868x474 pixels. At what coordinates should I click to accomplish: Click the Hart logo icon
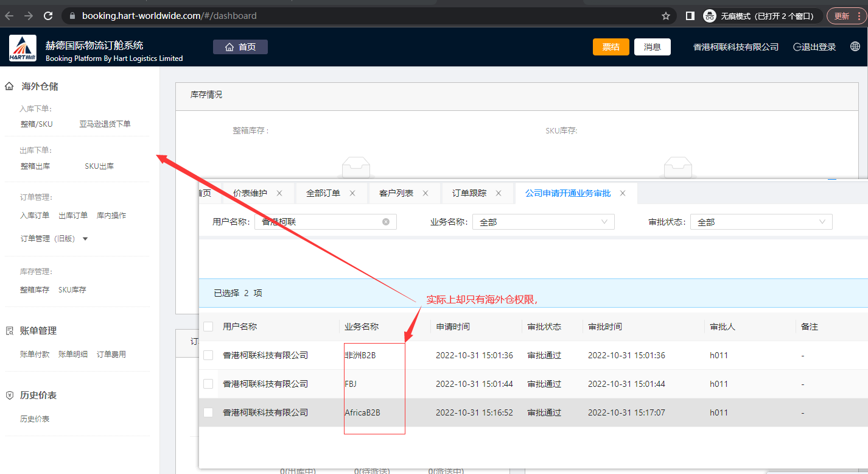click(22, 48)
